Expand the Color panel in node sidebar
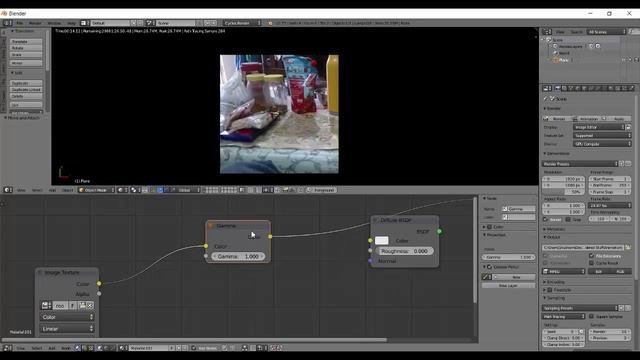The width and height of the screenshot is (640, 360). pyautogui.click(x=494, y=227)
